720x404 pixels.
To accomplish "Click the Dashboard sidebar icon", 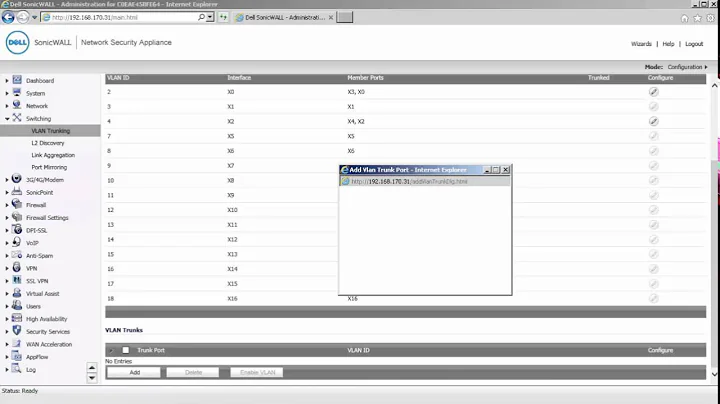I will point(17,80).
